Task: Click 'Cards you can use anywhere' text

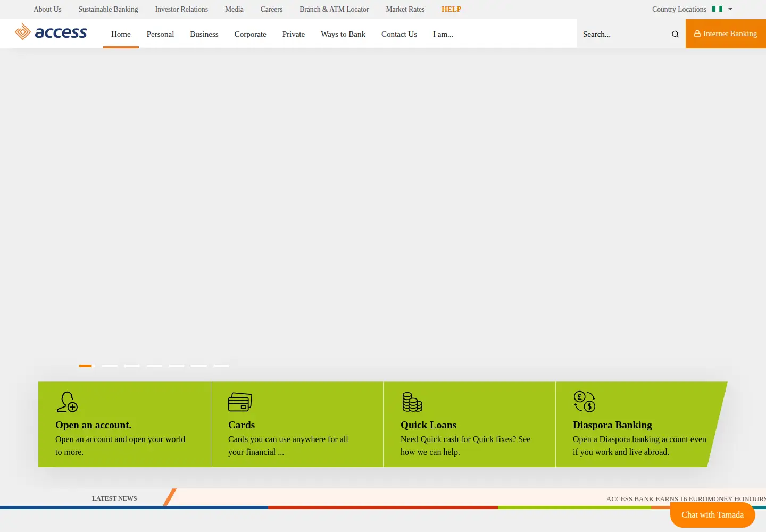Action: [277, 439]
